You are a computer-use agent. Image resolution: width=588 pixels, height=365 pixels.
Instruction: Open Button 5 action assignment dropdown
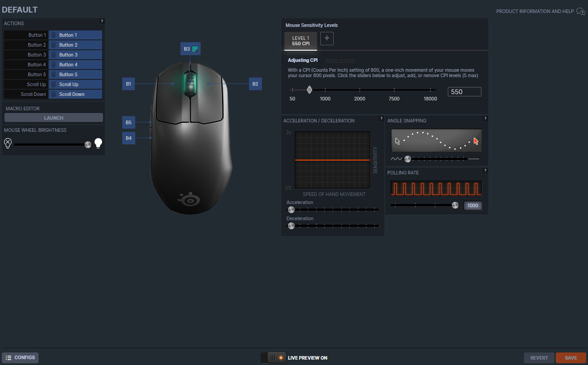tap(75, 74)
